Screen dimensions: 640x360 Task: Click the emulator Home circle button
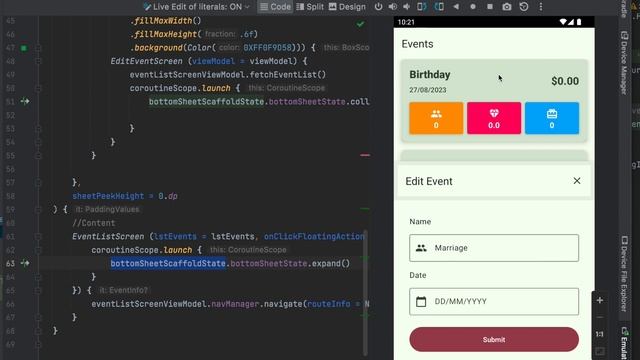point(473,7)
